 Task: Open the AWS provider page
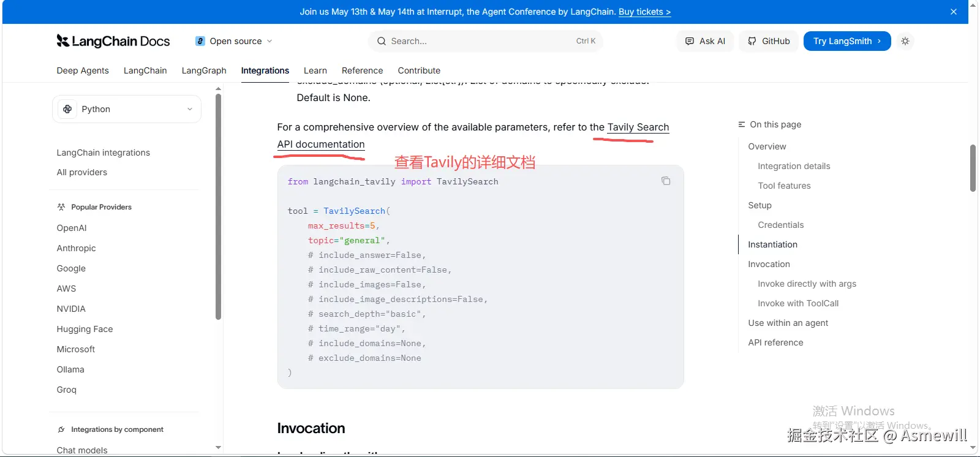[66, 289]
